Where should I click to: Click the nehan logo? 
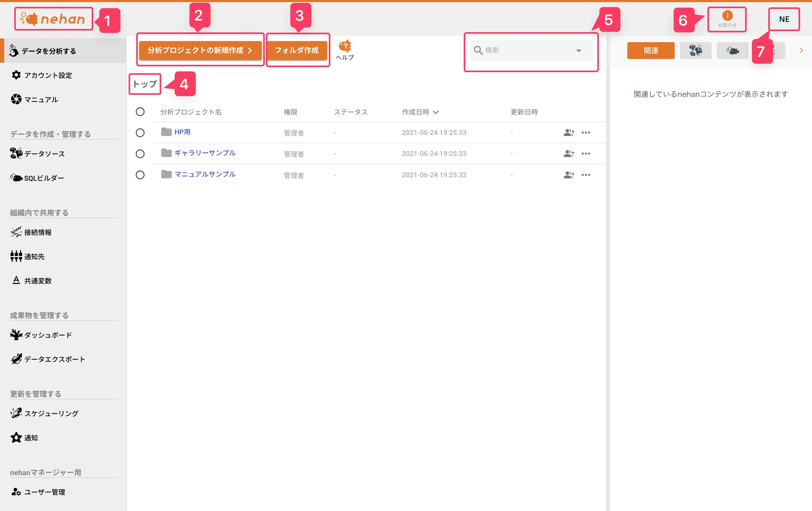53,19
